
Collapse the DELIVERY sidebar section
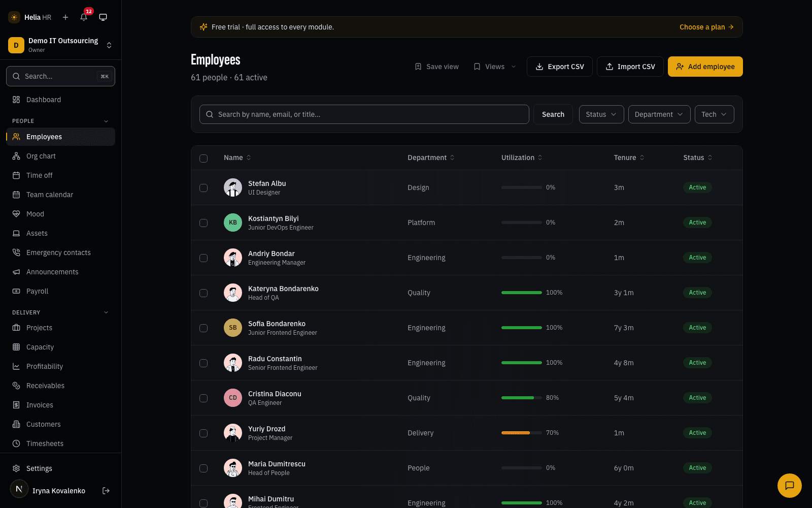pos(106,312)
